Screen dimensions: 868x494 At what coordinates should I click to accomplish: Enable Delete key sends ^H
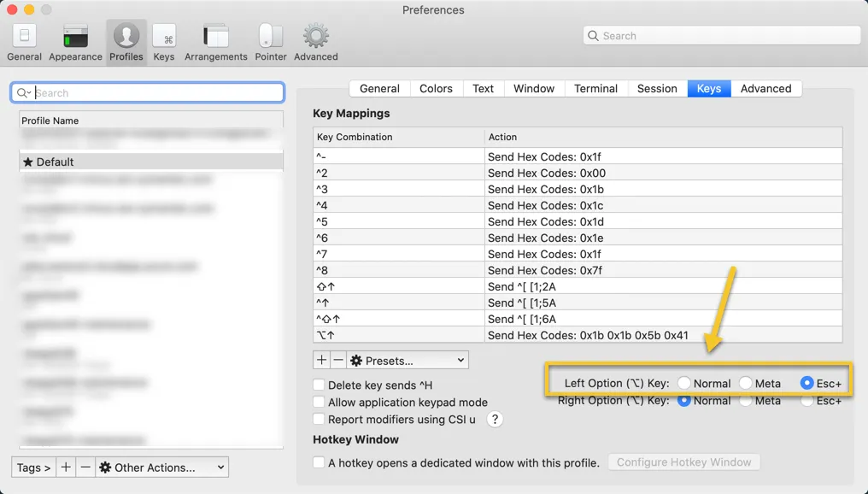(x=319, y=385)
